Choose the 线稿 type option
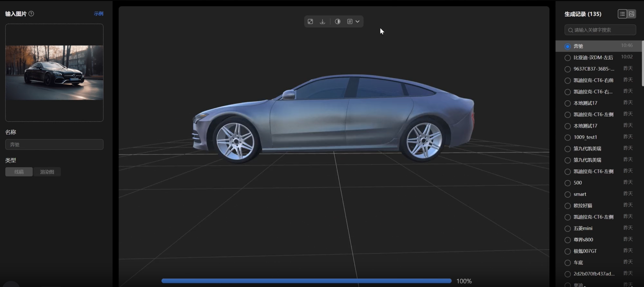644x287 pixels. pyautogui.click(x=19, y=172)
